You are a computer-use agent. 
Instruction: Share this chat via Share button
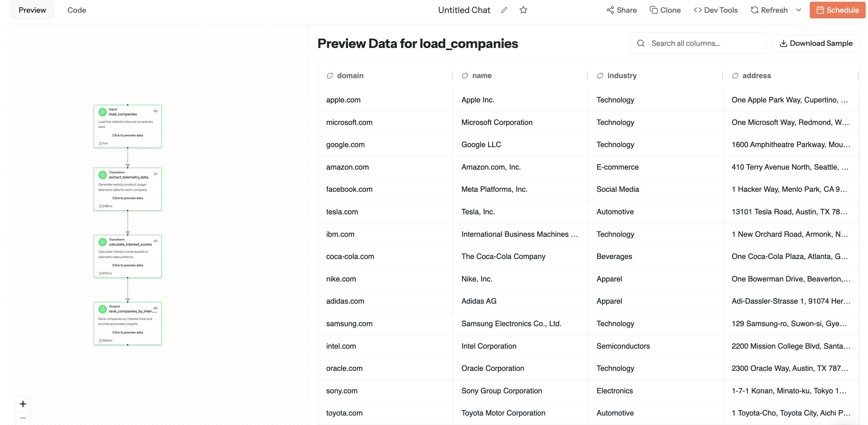click(621, 10)
